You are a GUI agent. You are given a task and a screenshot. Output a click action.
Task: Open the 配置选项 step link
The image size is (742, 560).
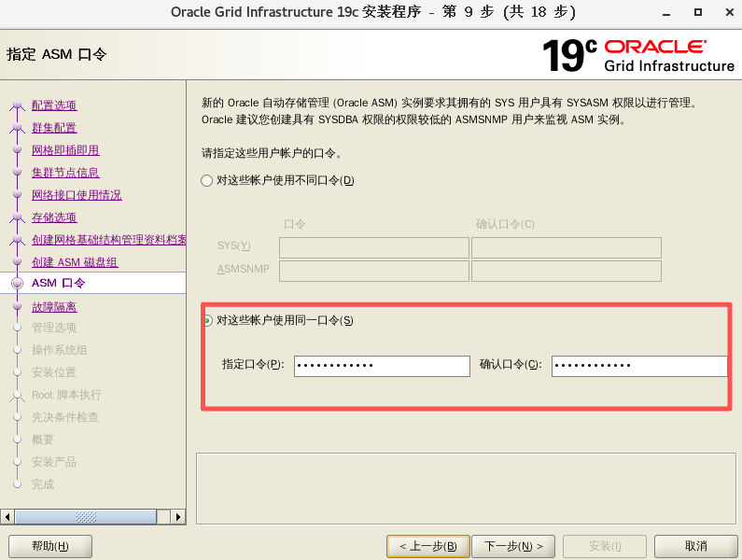[54, 105]
